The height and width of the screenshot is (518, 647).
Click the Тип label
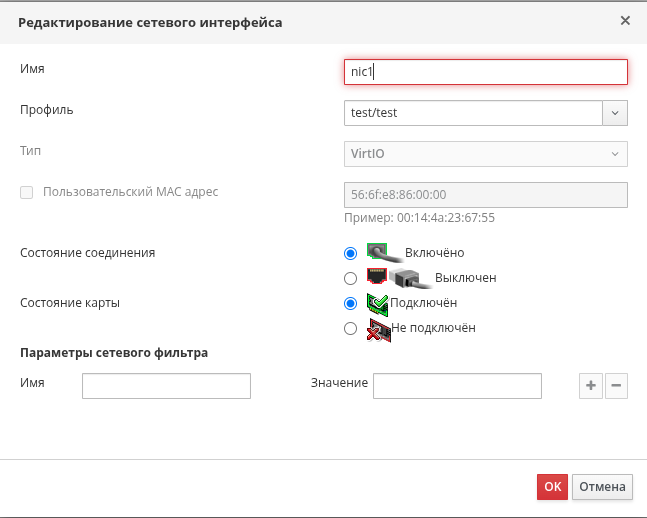click(31, 151)
